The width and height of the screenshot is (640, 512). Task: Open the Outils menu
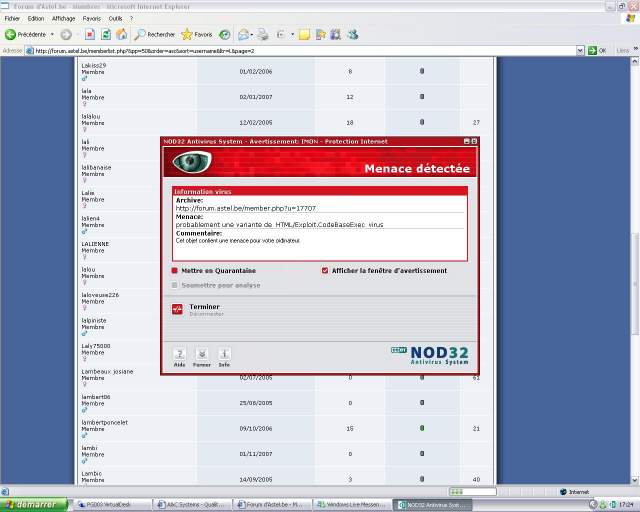pos(115,18)
